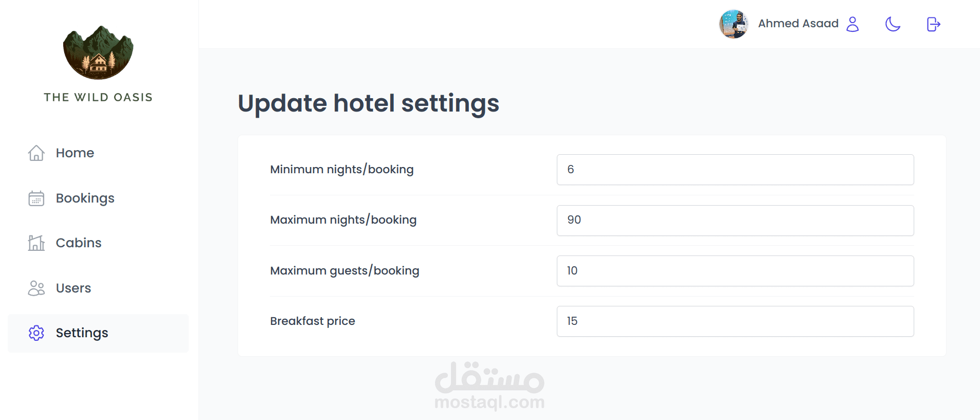Open the Home menu item
Image resolution: width=980 pixels, height=420 pixels.
coord(75,153)
